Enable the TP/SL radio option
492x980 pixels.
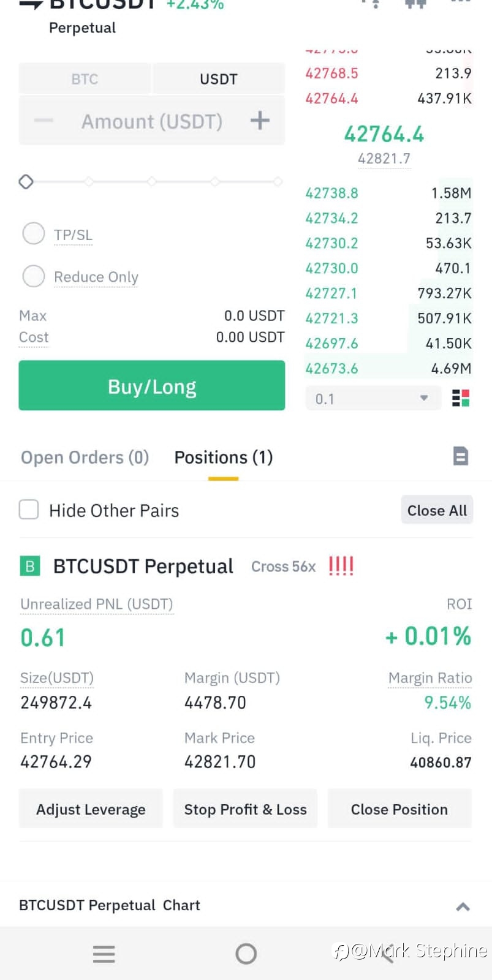click(34, 233)
